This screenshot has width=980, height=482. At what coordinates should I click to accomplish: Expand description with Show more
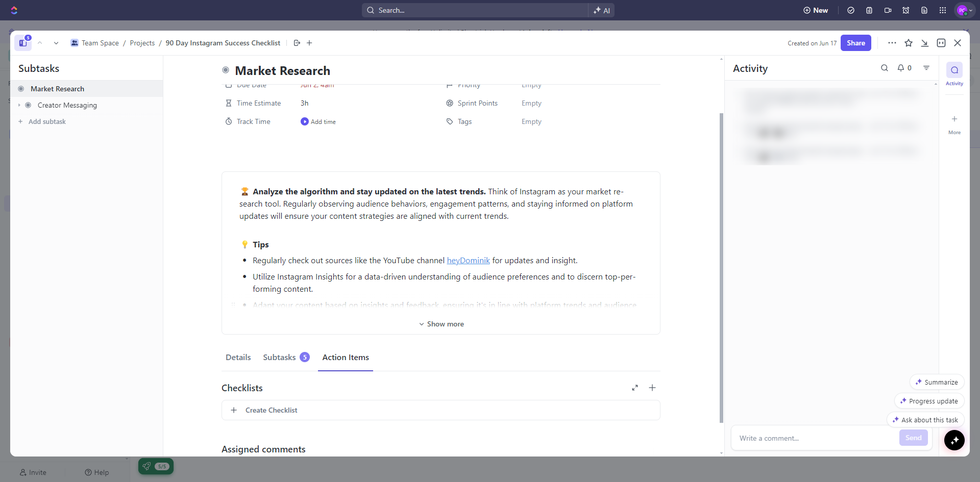pyautogui.click(x=441, y=324)
